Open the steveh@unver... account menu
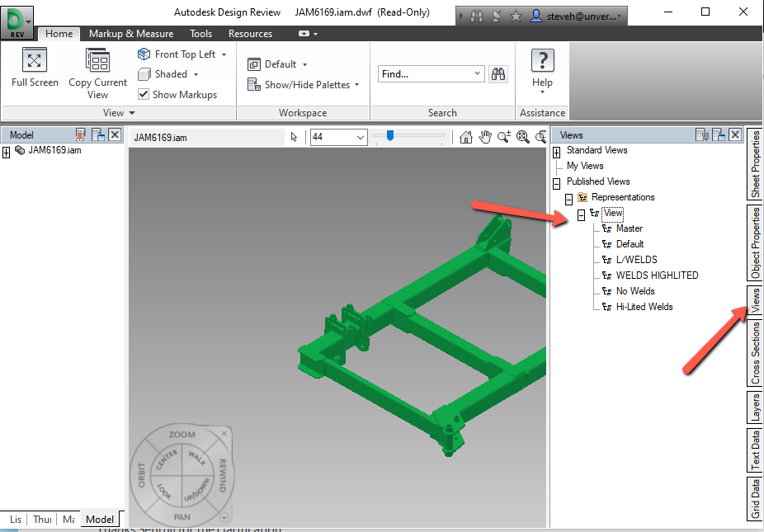The image size is (764, 532). (x=578, y=16)
